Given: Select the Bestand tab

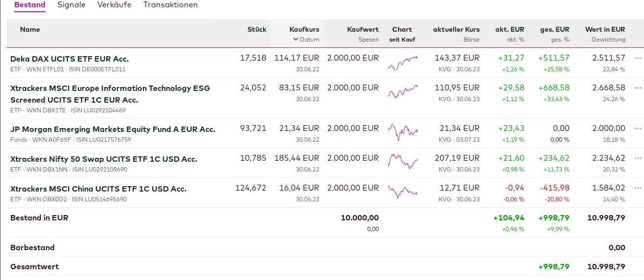Looking at the screenshot, I should (30, 5).
